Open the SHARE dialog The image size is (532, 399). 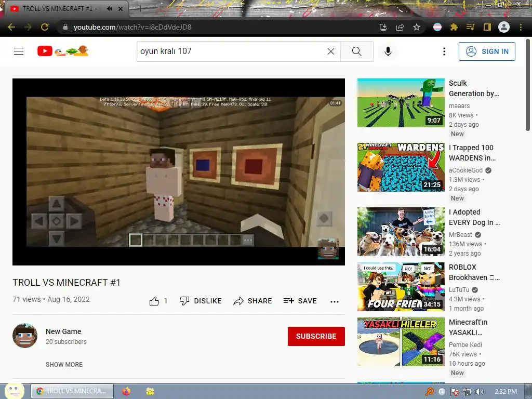click(253, 301)
